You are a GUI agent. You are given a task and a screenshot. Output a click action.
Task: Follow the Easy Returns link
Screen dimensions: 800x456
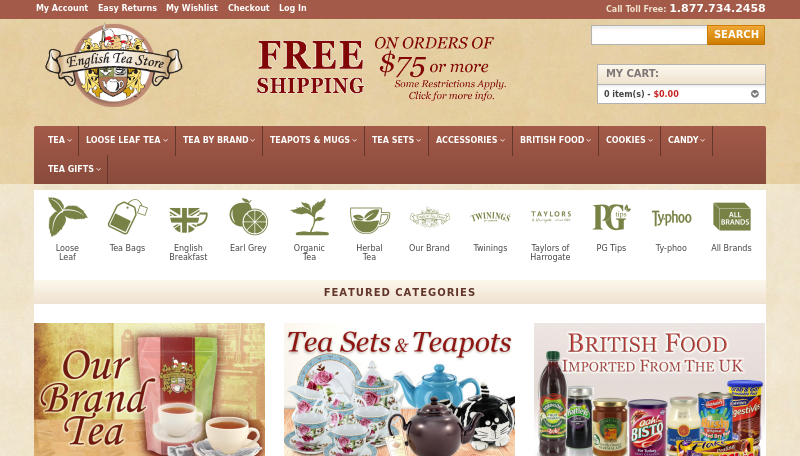[x=128, y=8]
